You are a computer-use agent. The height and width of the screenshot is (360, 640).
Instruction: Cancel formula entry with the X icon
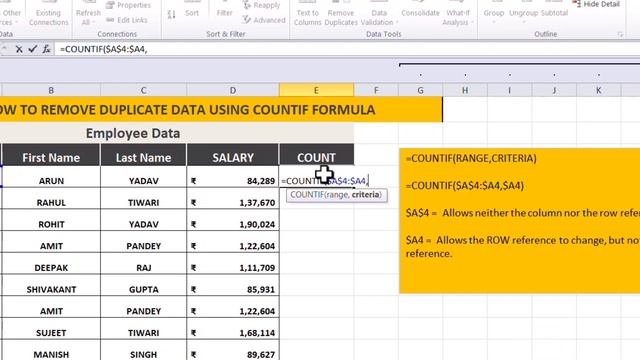(x=19, y=49)
